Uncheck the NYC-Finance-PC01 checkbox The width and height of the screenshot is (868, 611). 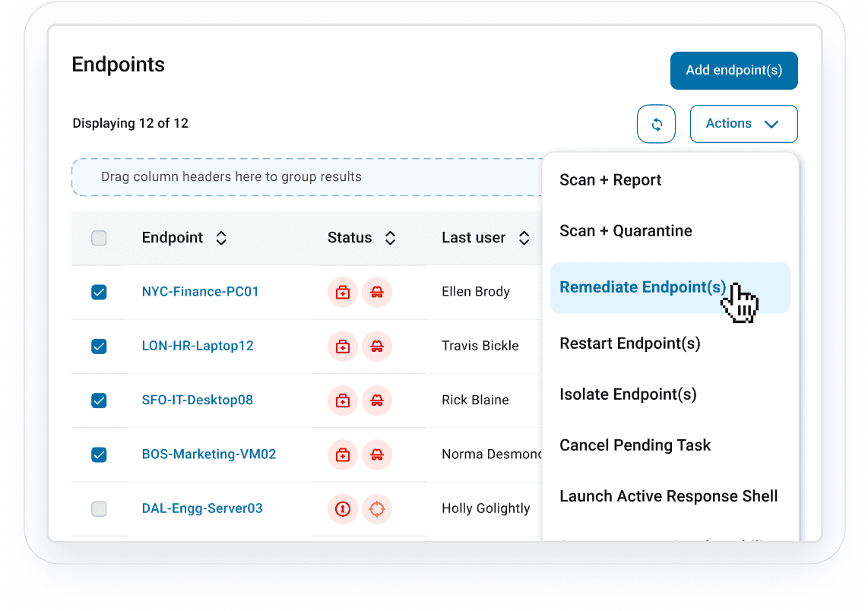[x=99, y=292]
